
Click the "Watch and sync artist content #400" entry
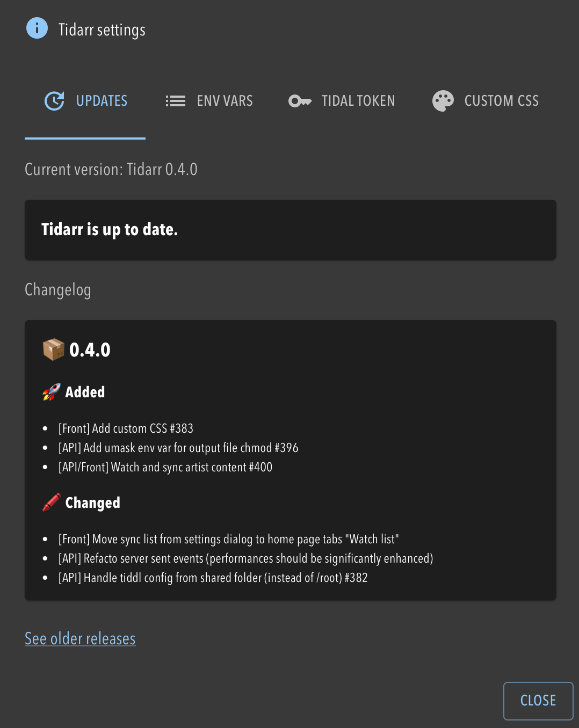(165, 467)
